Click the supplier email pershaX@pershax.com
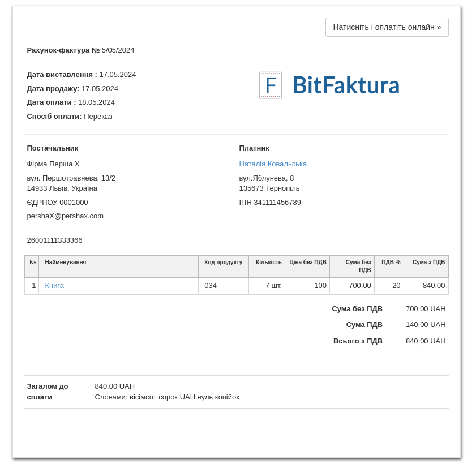Screen dimensions: 476x464 [x=65, y=216]
